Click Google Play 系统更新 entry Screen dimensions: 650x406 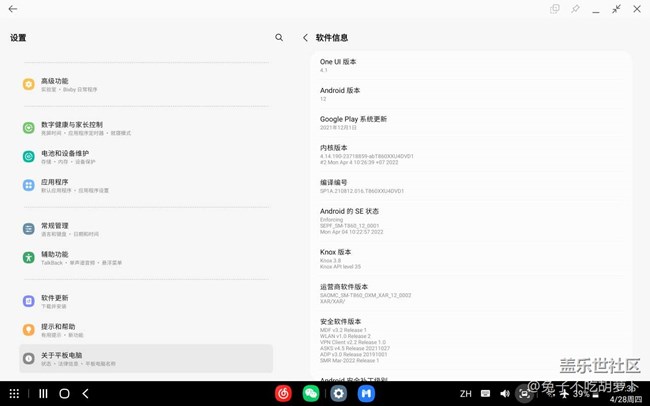point(353,123)
